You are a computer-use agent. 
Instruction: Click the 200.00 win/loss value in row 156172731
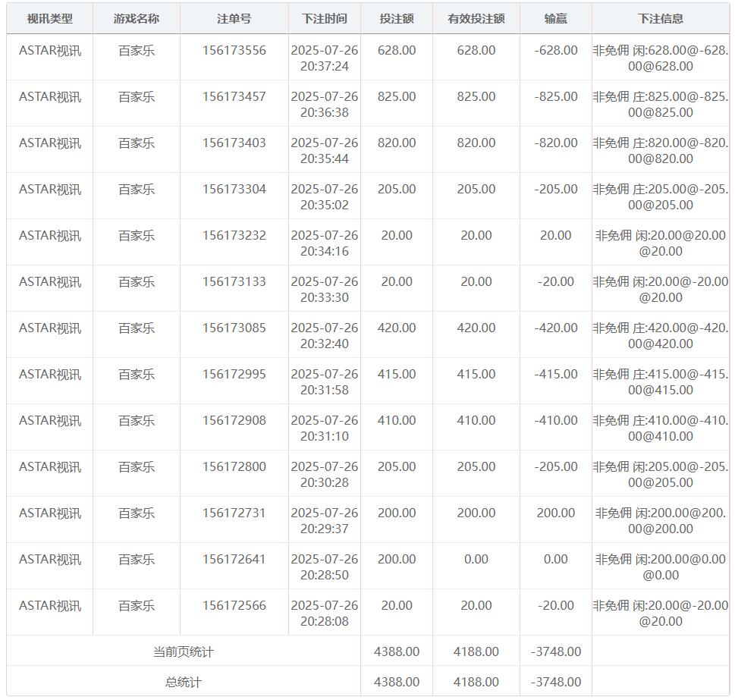coord(555,513)
